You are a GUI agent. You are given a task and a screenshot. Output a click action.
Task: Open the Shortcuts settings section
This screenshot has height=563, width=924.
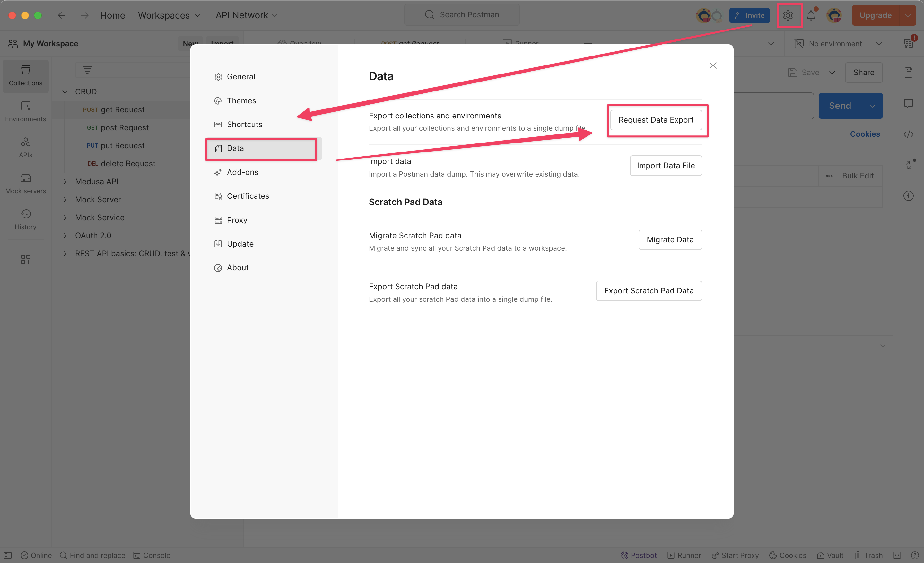click(244, 124)
